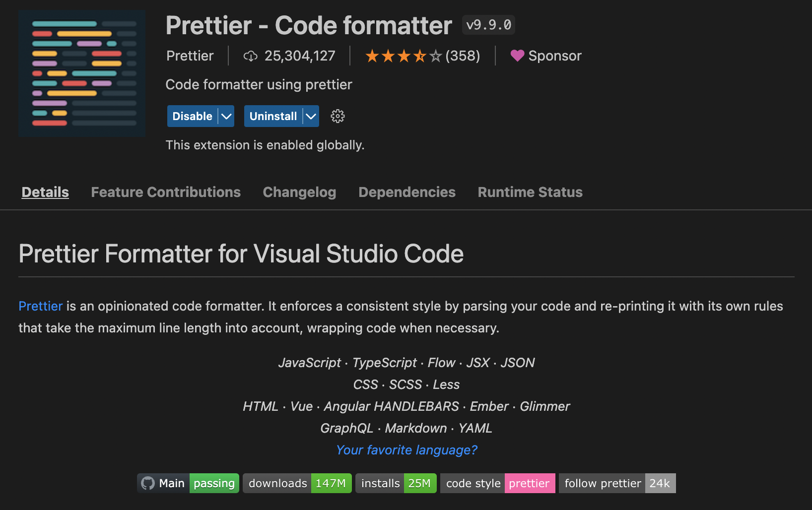Open the Changelog tab
This screenshot has height=510, width=812.
299,192
